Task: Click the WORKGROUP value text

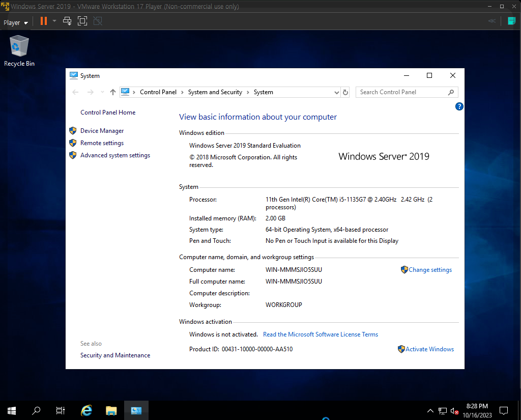Action: (x=284, y=304)
